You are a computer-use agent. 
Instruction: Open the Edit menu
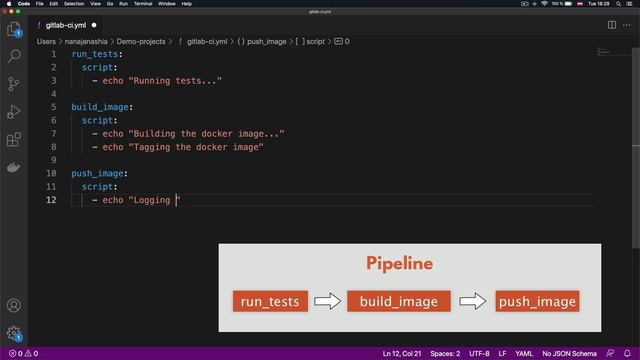(x=53, y=4)
